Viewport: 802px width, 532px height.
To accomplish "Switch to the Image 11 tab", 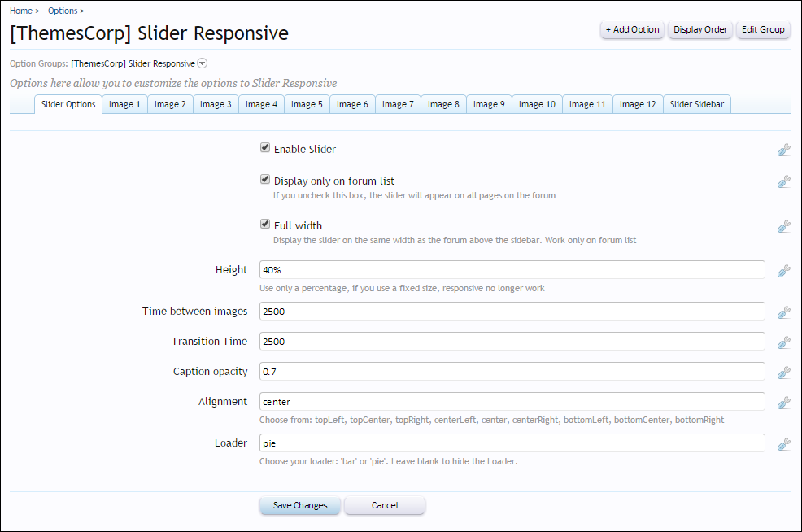I will [x=587, y=104].
